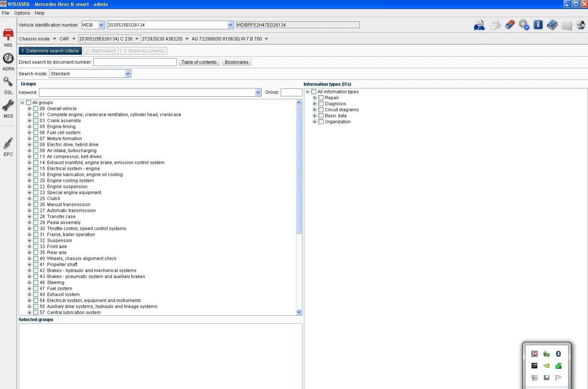Click the Table of contents button

coord(199,62)
